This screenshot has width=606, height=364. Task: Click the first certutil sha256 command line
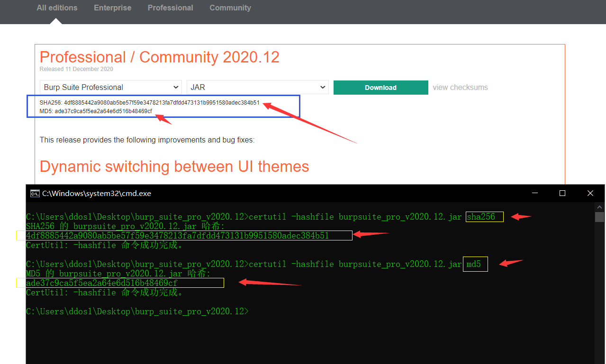261,217
